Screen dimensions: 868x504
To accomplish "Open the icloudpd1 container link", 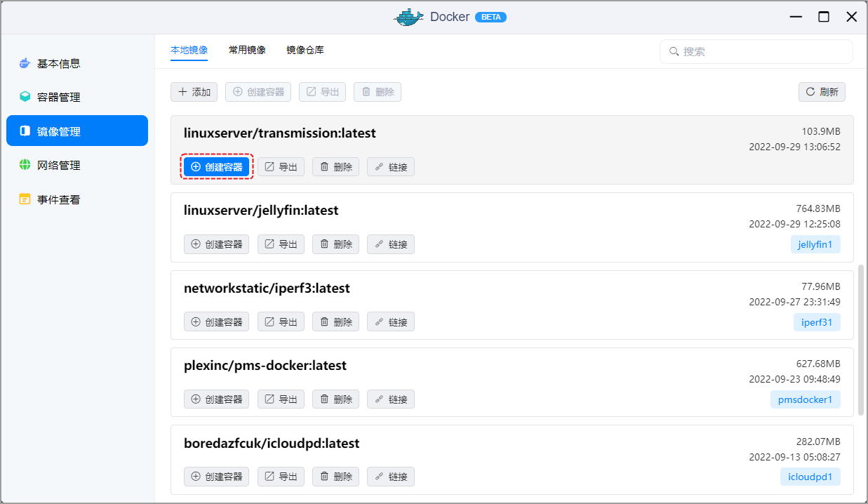I will (810, 476).
